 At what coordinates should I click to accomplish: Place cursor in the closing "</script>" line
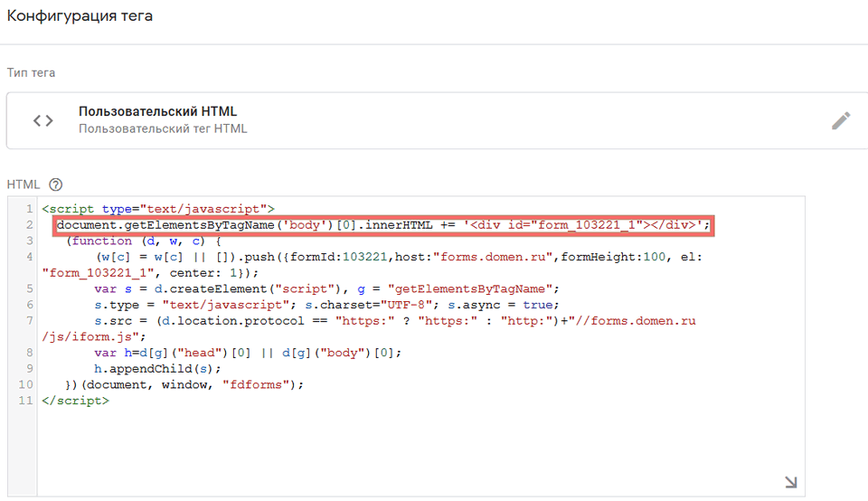coord(75,401)
